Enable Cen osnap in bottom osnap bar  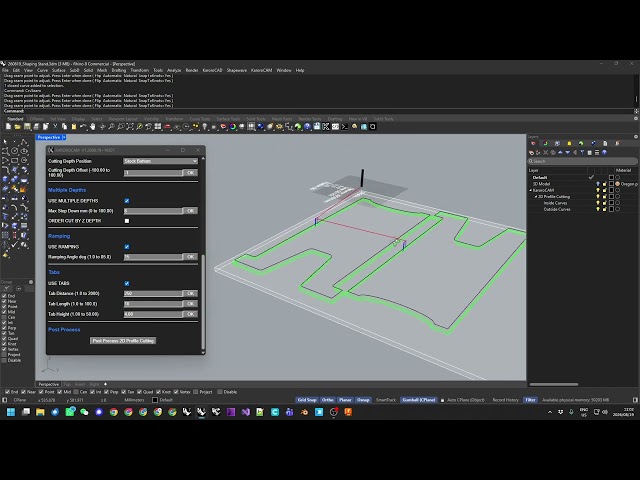point(76,392)
